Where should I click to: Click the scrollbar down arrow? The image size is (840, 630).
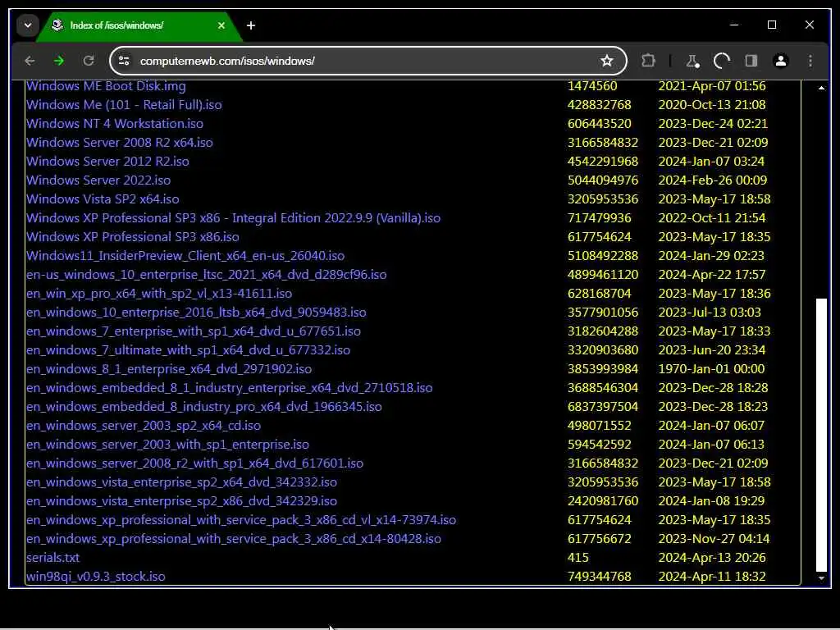821,578
